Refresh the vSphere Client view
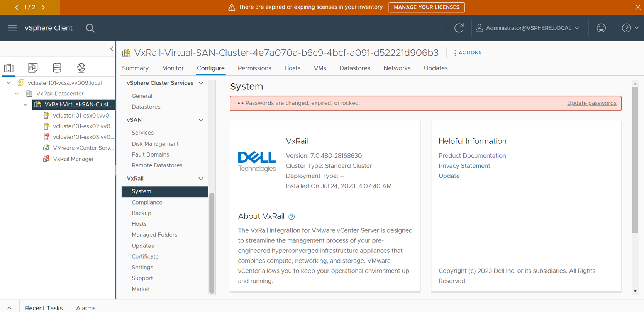Image resolution: width=644 pixels, height=312 pixels. (x=459, y=28)
